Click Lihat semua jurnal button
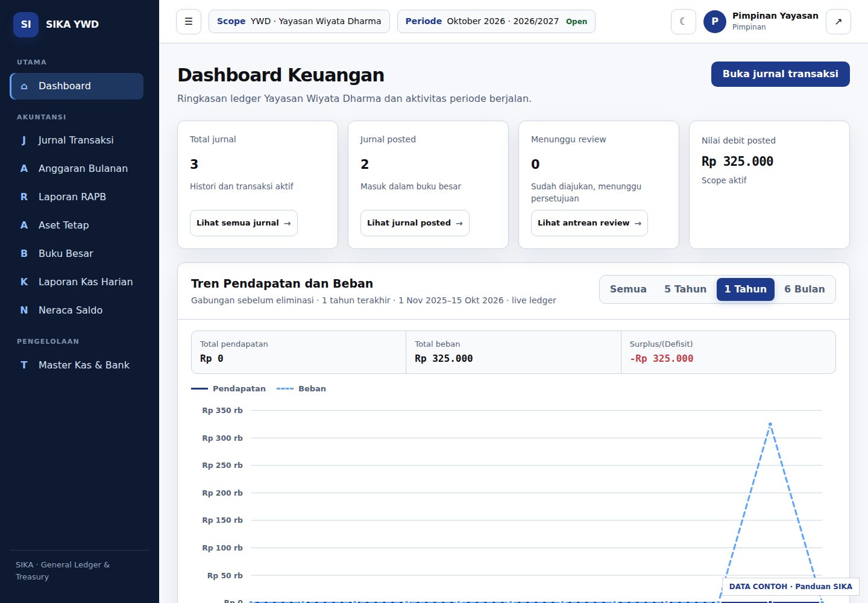This screenshot has height=603, width=868. (244, 223)
